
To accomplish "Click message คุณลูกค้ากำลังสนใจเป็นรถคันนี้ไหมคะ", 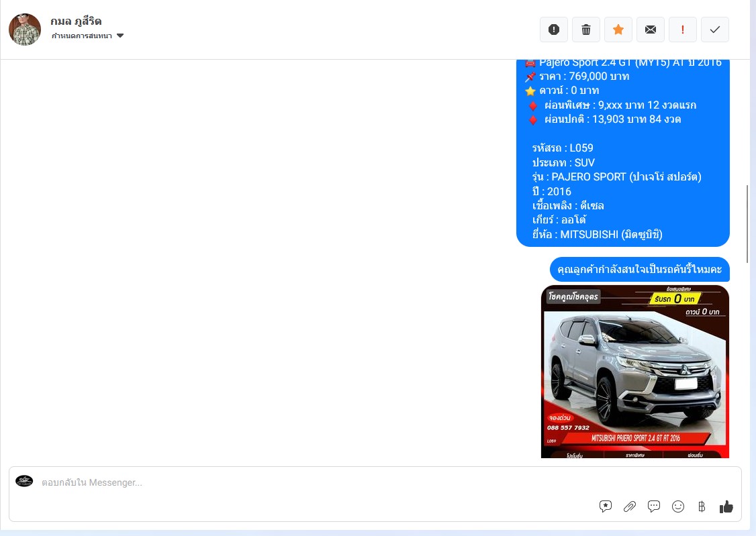I will pyautogui.click(x=639, y=269).
